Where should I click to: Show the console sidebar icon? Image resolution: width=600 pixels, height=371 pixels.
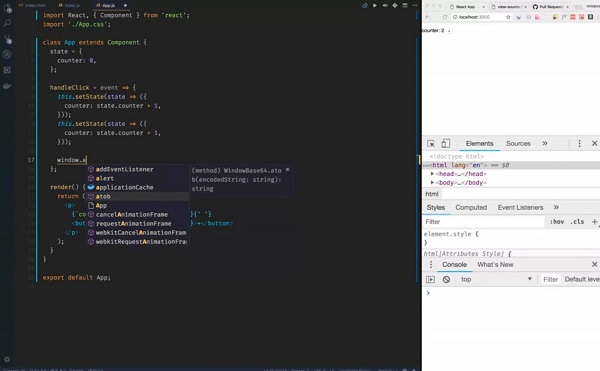point(430,279)
